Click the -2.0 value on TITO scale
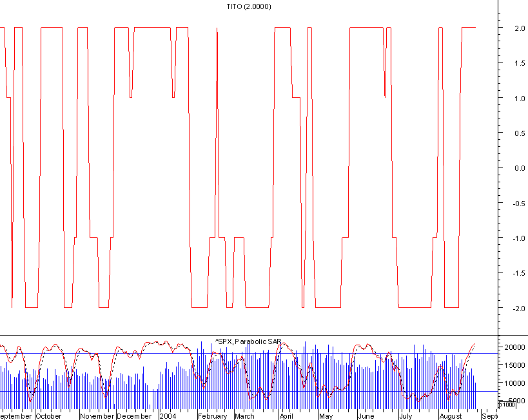528x420 pixels. tap(518, 309)
